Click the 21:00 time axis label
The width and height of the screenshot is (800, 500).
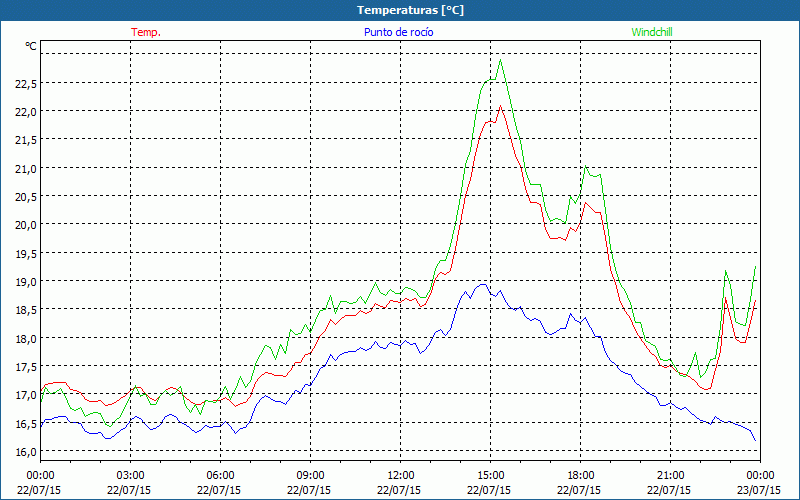click(x=670, y=476)
